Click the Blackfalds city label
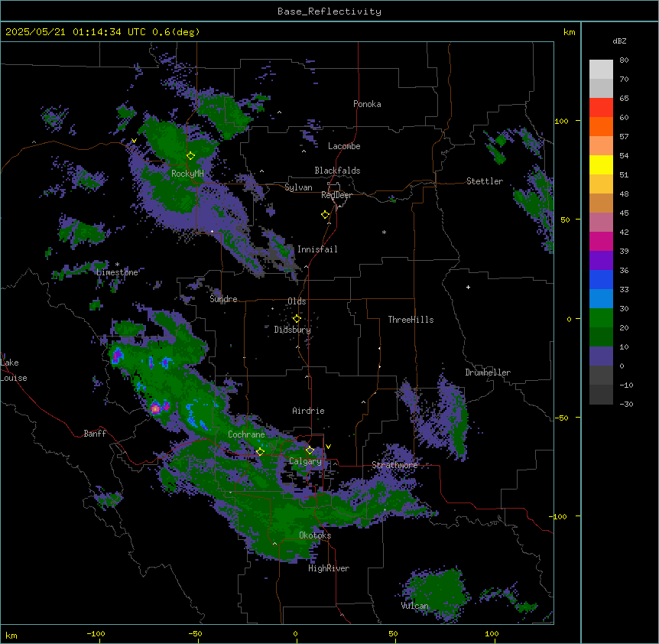This screenshot has height=644, width=659. [337, 171]
